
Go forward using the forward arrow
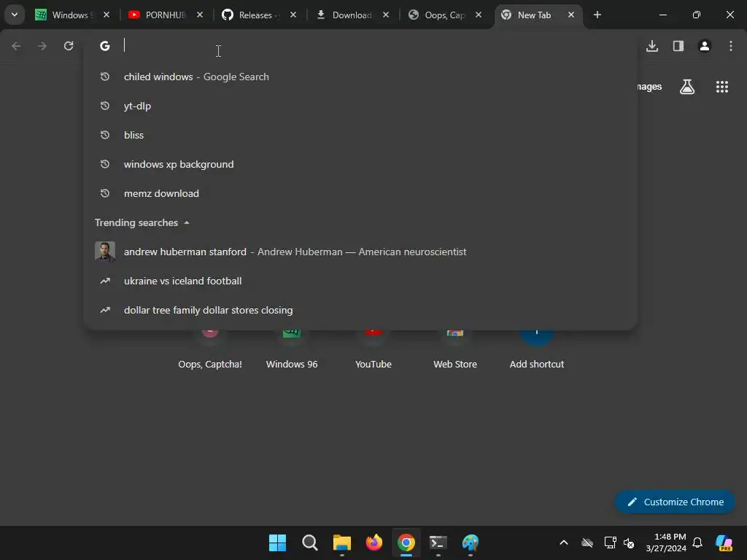click(x=42, y=46)
